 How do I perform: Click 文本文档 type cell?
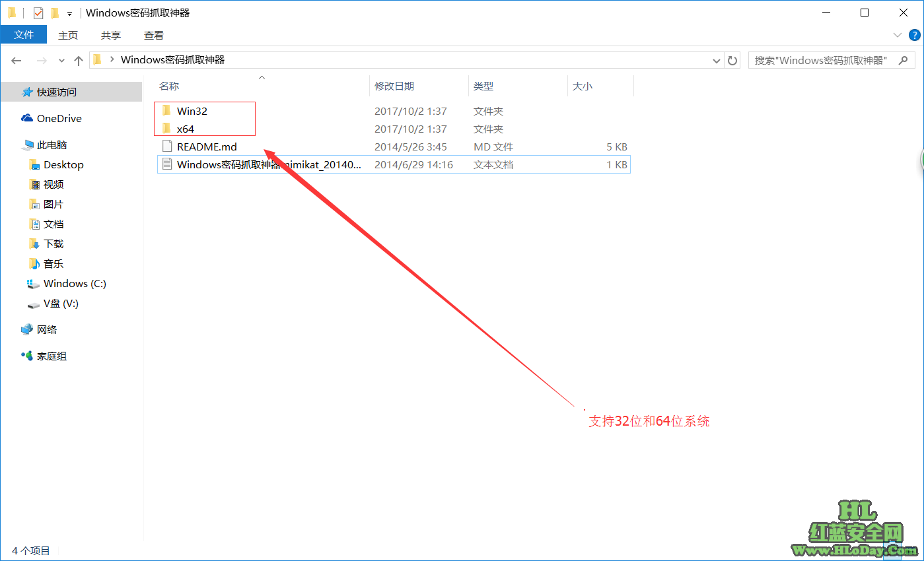point(493,165)
